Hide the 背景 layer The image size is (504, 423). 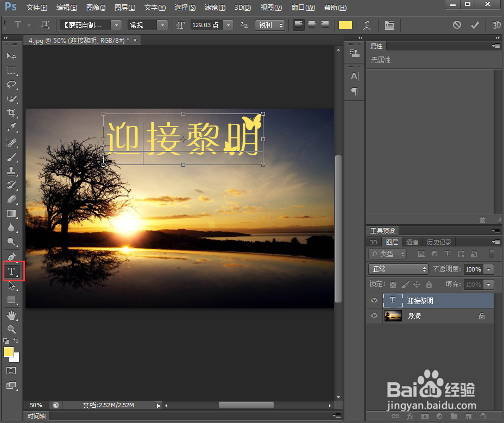[x=374, y=315]
